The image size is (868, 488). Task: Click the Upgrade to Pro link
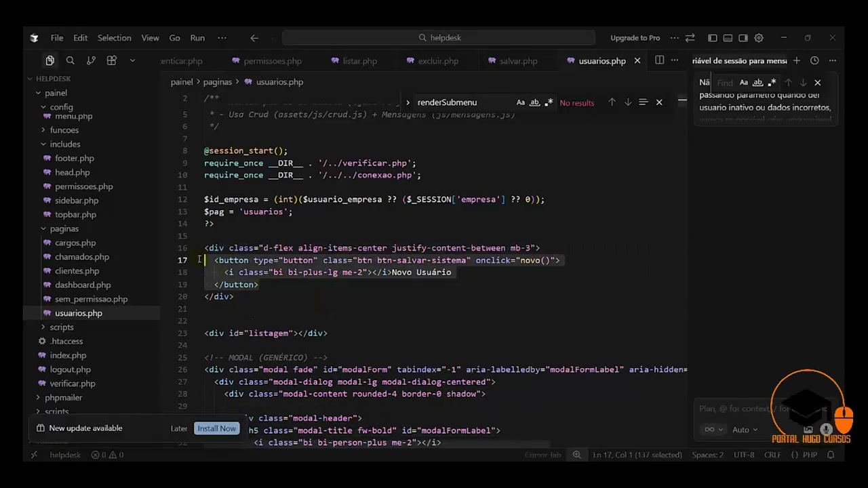click(635, 38)
